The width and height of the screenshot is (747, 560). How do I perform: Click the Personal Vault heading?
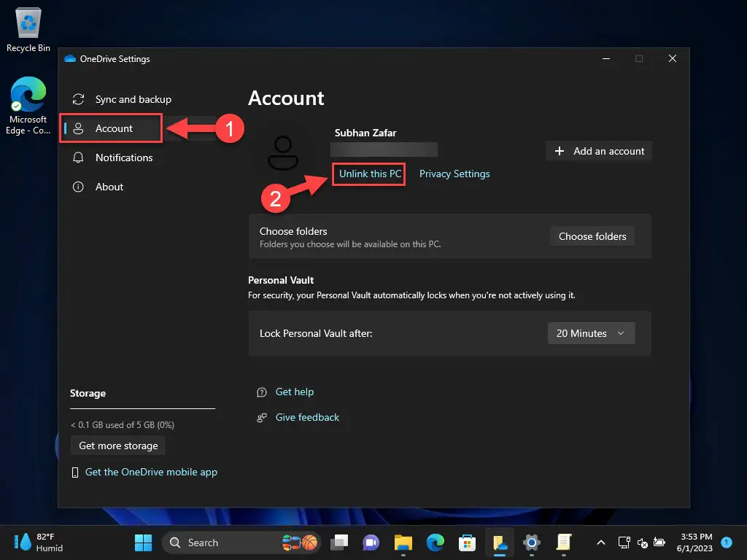(x=281, y=280)
